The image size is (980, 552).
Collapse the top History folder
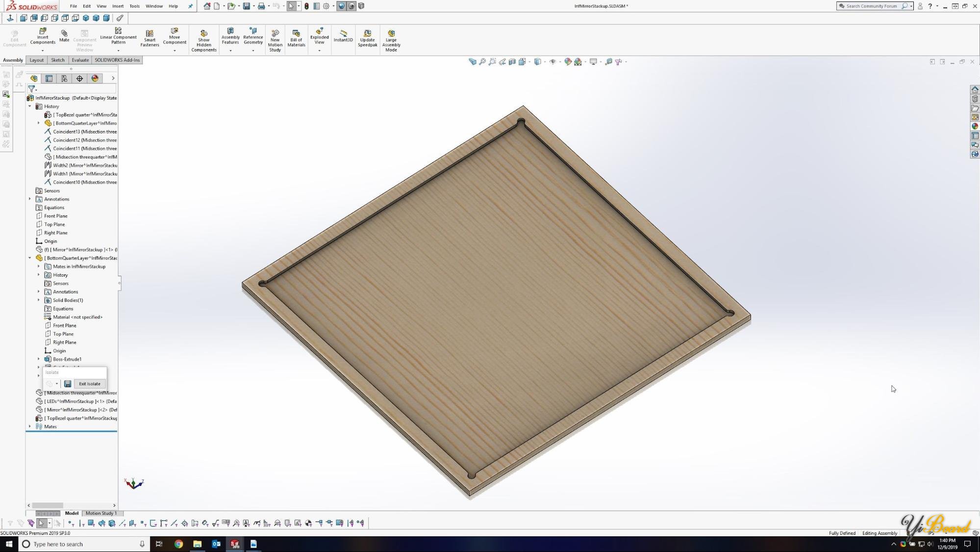pos(29,106)
